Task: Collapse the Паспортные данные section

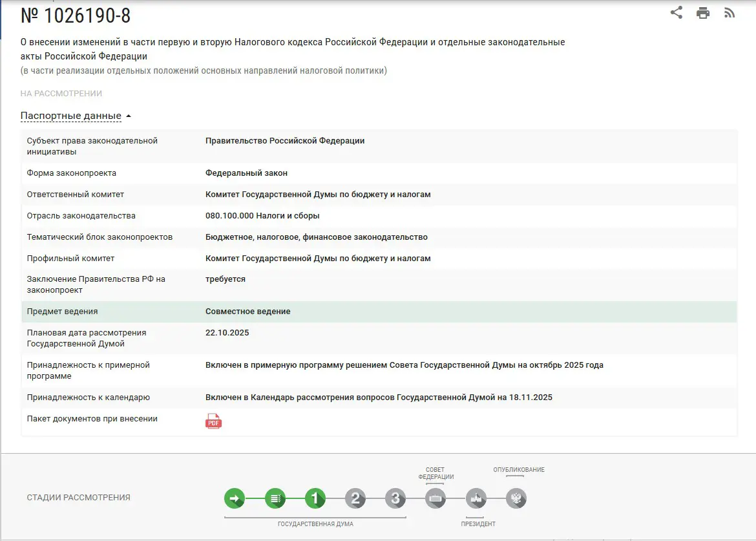Action: point(71,116)
